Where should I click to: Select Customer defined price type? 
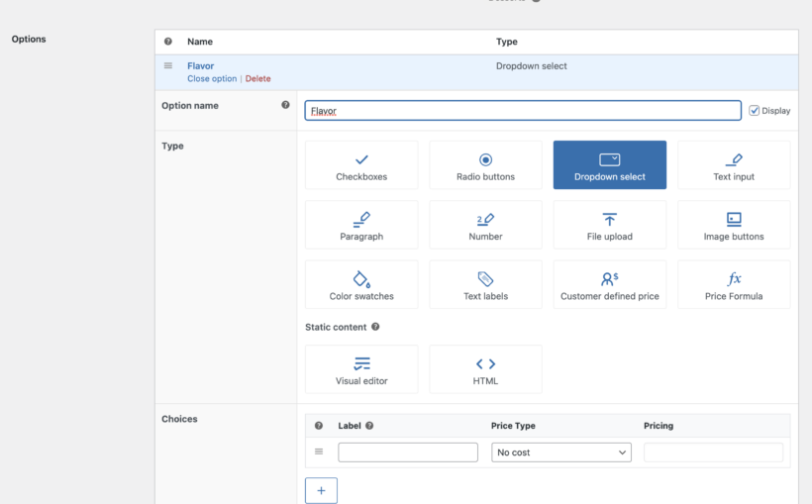click(609, 285)
